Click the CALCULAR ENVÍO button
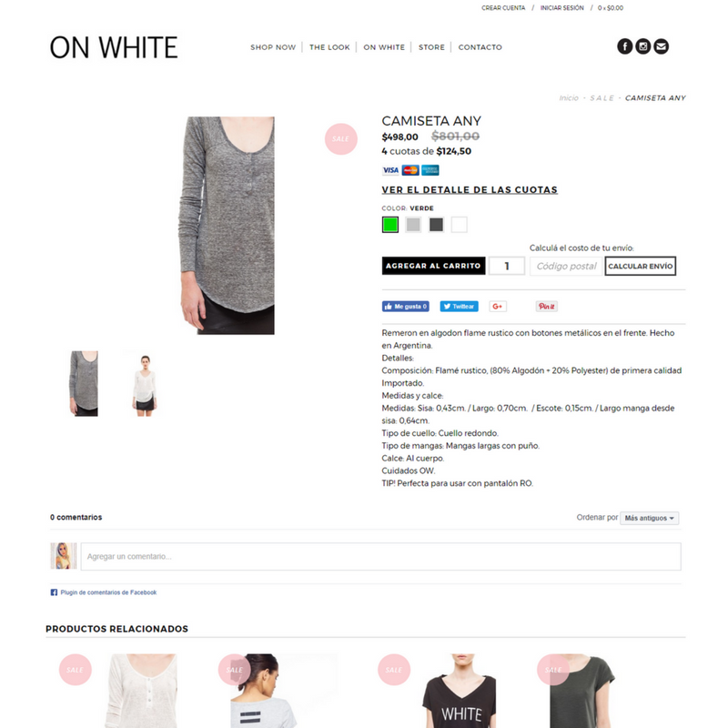Viewport: 728px width, 728px height. pyautogui.click(x=641, y=266)
